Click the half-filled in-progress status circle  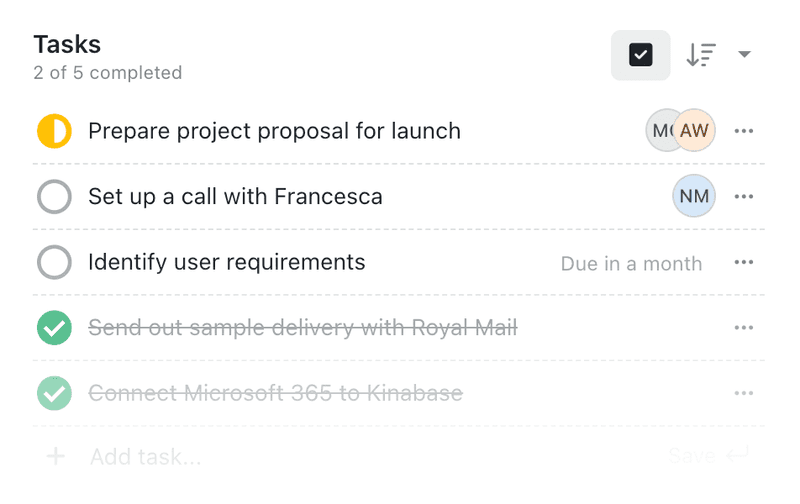54,131
